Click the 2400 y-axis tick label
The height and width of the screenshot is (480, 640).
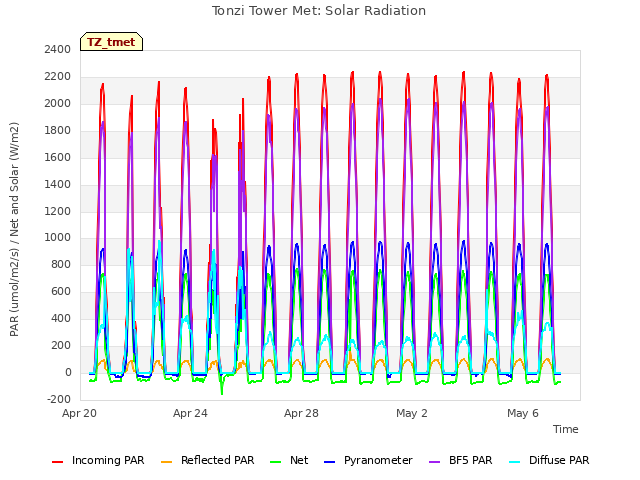(x=58, y=49)
